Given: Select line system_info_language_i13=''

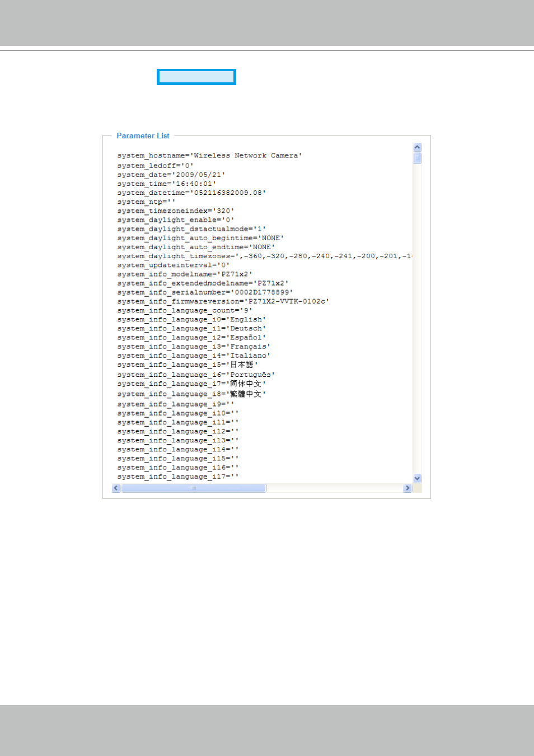Looking at the screenshot, I should click(x=178, y=440).
